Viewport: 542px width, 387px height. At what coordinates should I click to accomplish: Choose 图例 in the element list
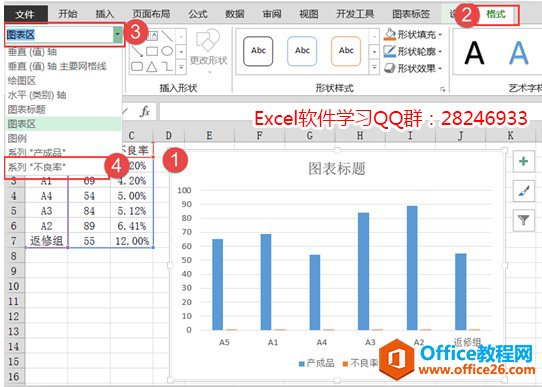coord(17,139)
